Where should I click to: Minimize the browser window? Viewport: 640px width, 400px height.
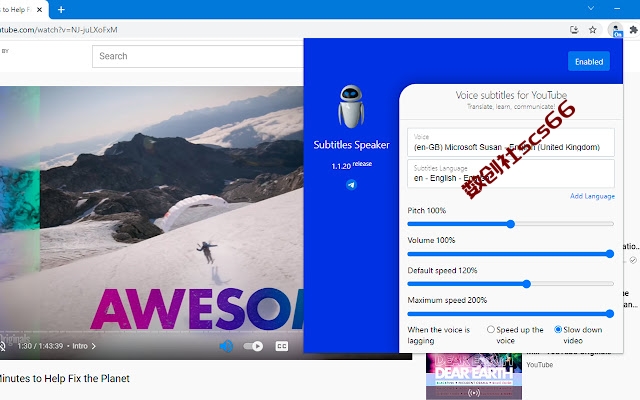click(x=617, y=8)
